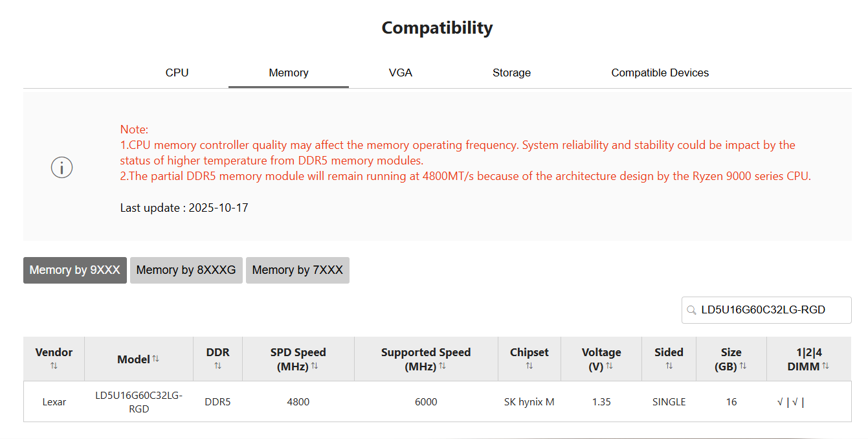Sort by Size (GB) arrows

(x=743, y=366)
